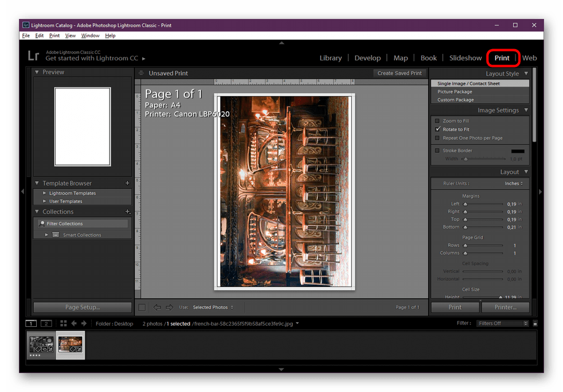The width and height of the screenshot is (563, 392).
Task: Collapse the bottom filmstrip panel arrow
Action: click(x=281, y=369)
